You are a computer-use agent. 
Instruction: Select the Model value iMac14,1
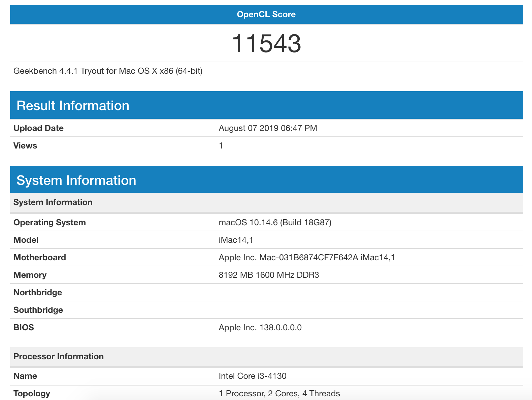pyautogui.click(x=236, y=240)
